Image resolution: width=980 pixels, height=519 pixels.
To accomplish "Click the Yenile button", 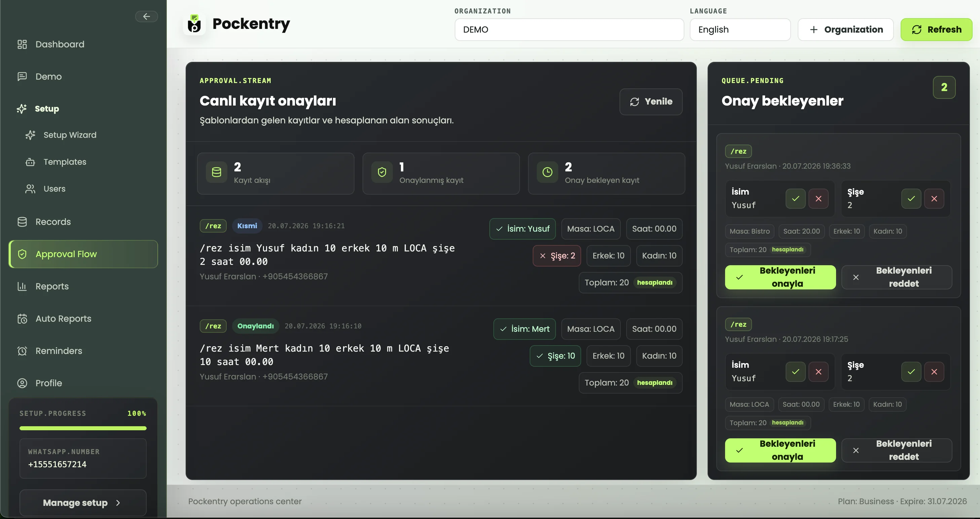I will point(650,102).
